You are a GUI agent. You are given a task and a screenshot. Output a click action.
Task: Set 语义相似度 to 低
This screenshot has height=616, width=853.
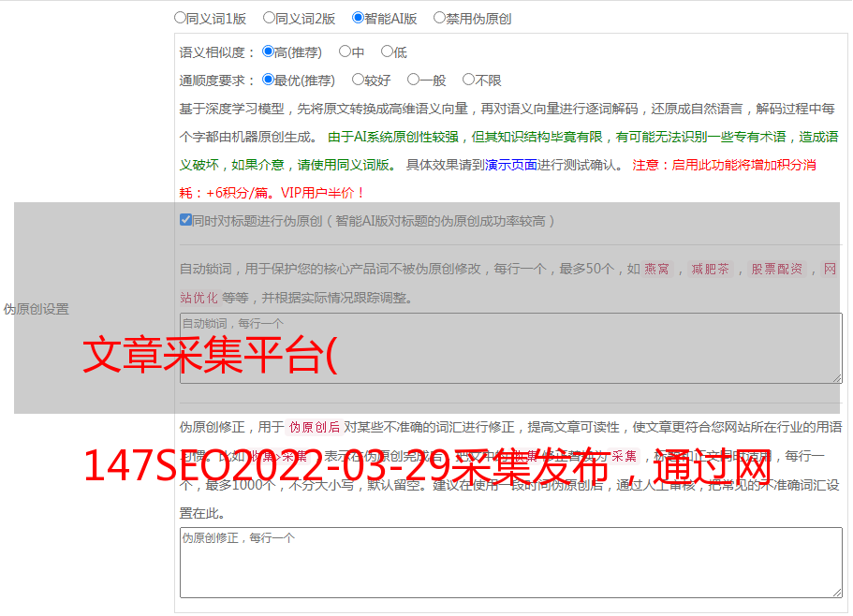(387, 51)
